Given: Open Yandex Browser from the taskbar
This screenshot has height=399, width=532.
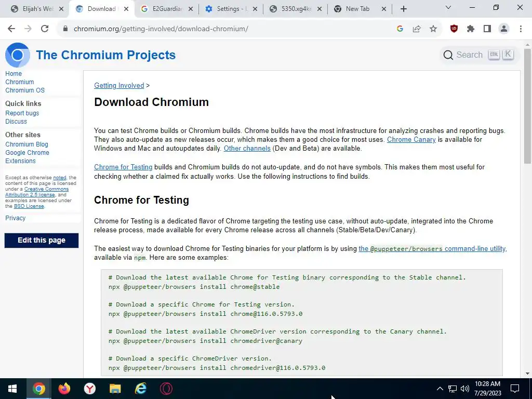Looking at the screenshot, I should (x=89, y=389).
